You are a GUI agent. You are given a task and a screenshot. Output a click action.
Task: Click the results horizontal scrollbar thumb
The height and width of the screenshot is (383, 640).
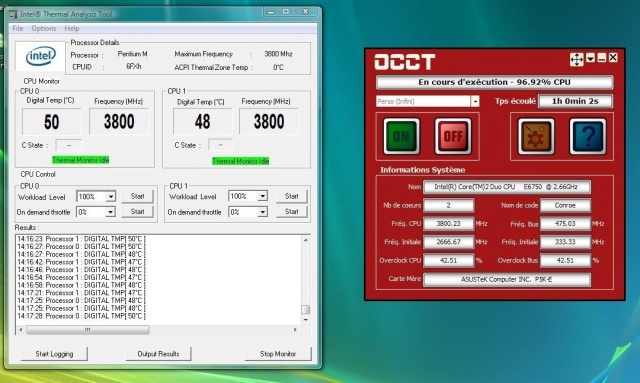pyautogui.click(x=88, y=330)
